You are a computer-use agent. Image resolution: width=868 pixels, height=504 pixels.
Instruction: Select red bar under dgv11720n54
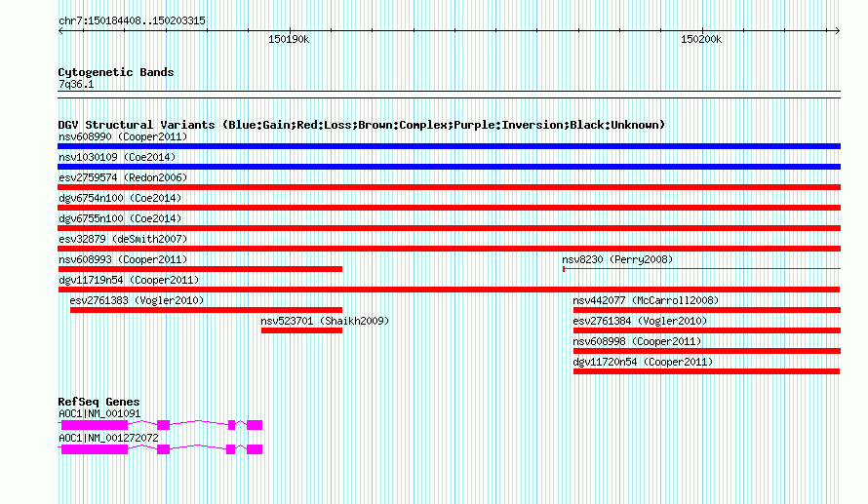(x=707, y=371)
